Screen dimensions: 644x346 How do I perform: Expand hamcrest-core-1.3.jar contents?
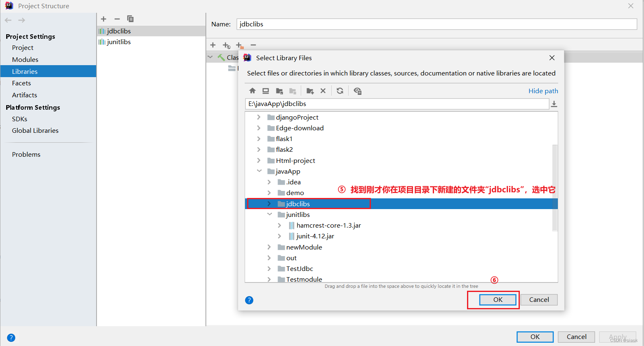pyautogui.click(x=279, y=225)
